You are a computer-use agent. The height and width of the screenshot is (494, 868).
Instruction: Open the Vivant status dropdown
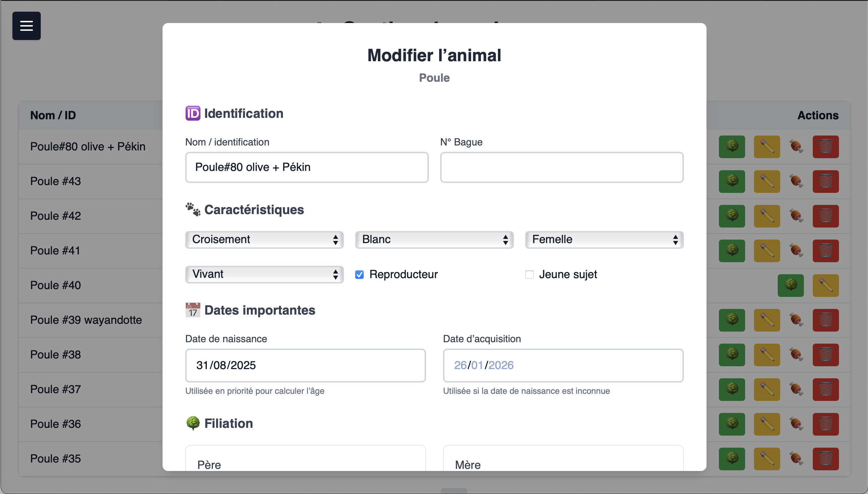click(x=264, y=274)
